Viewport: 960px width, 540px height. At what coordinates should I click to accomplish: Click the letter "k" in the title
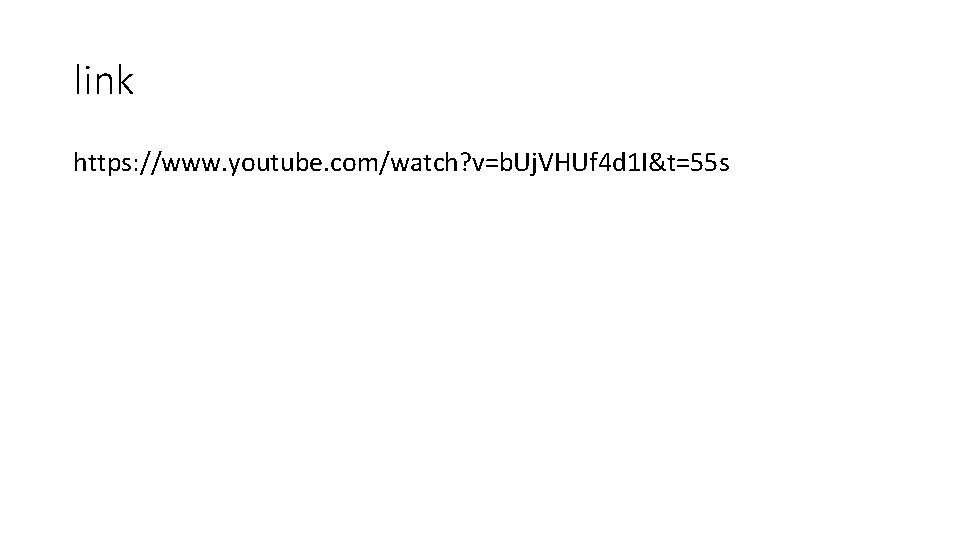tap(124, 80)
